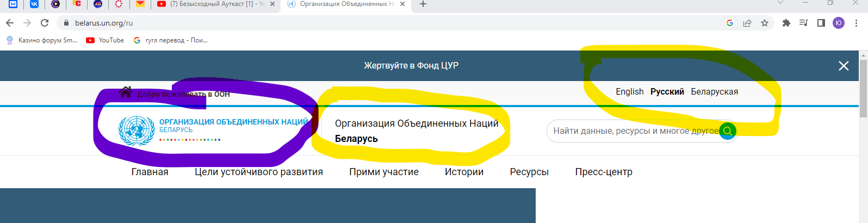Open the Extensions puzzle icon
Screen dimensions: 868x223
786,23
